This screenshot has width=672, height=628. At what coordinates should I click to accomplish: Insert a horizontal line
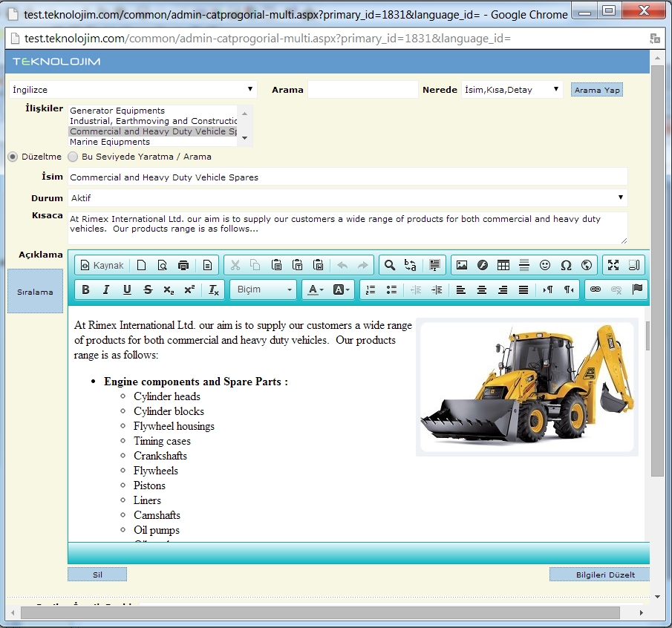click(524, 265)
